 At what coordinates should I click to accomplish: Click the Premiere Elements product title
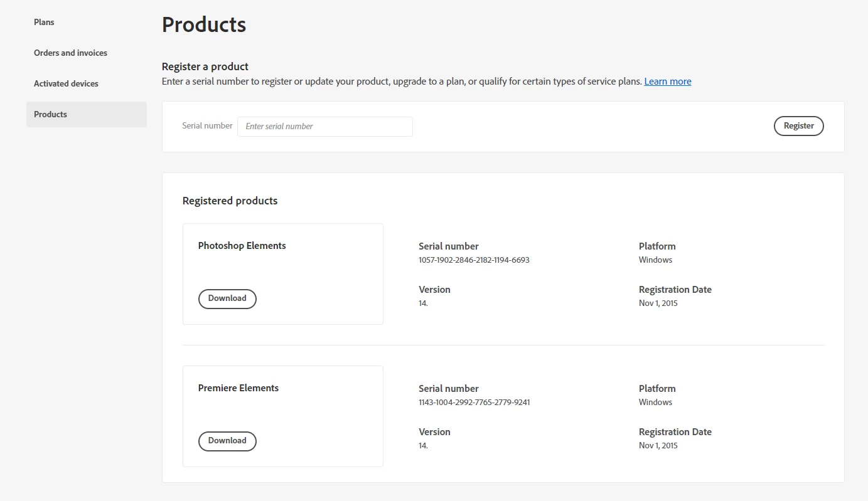tap(238, 388)
